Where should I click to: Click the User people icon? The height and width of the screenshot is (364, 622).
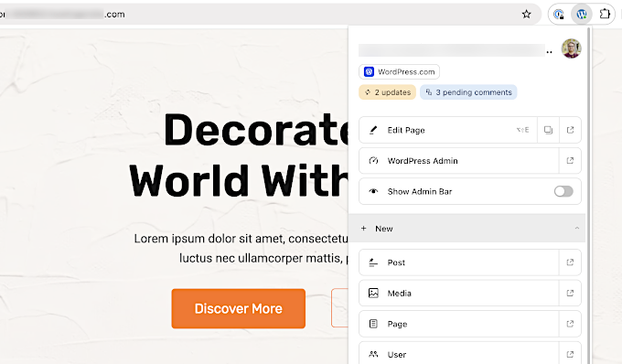pos(373,354)
